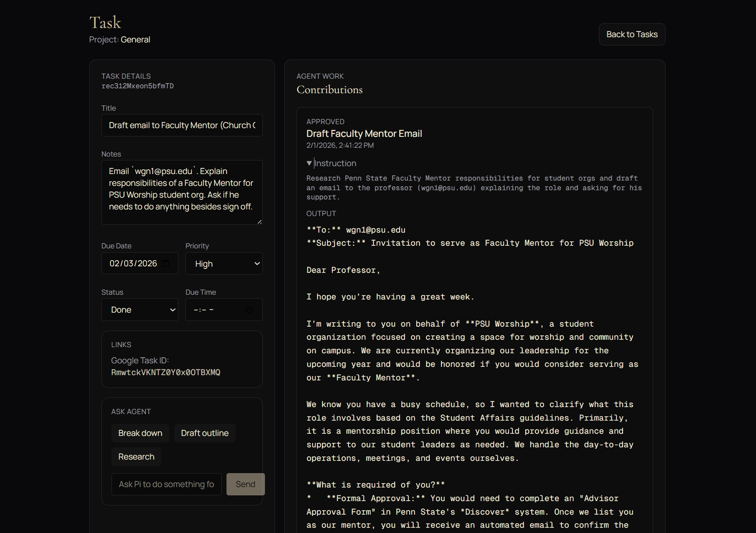
Task: Click the Due Date field value 02/03/2026
Action: point(133,263)
